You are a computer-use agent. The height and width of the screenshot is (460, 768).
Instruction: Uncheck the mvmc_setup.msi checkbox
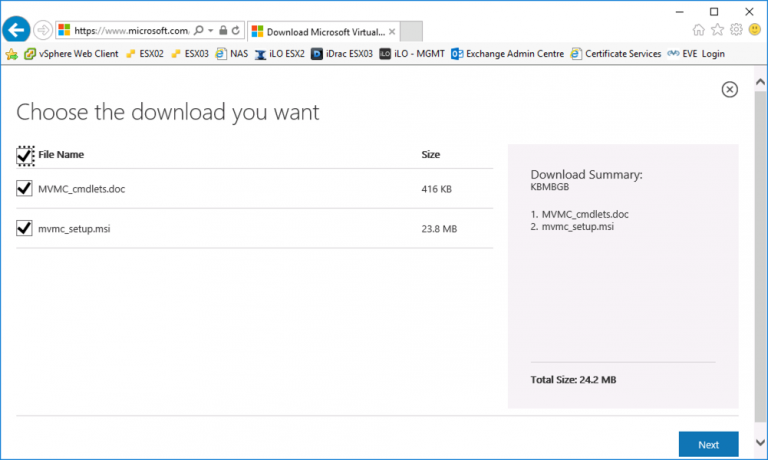coord(24,228)
